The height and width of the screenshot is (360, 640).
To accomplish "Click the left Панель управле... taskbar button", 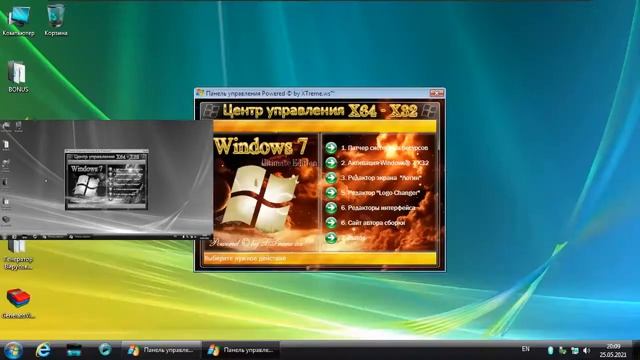I will (x=161, y=350).
